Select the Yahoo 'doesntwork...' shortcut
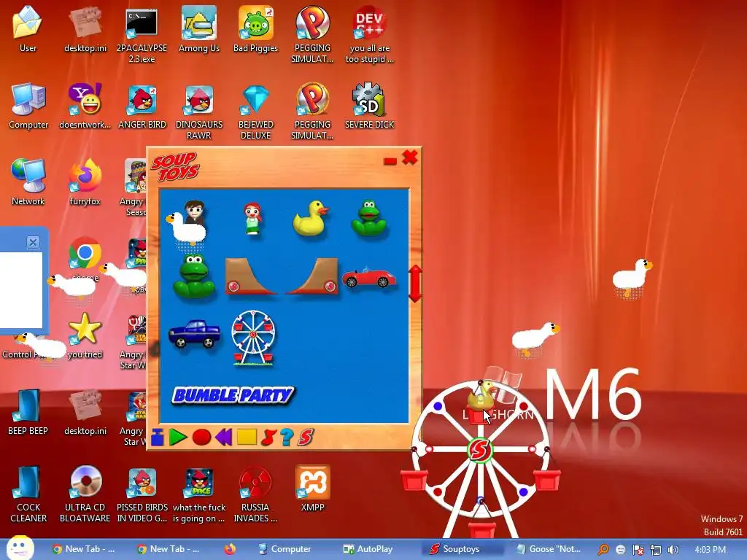This screenshot has width=747, height=560. click(85, 106)
